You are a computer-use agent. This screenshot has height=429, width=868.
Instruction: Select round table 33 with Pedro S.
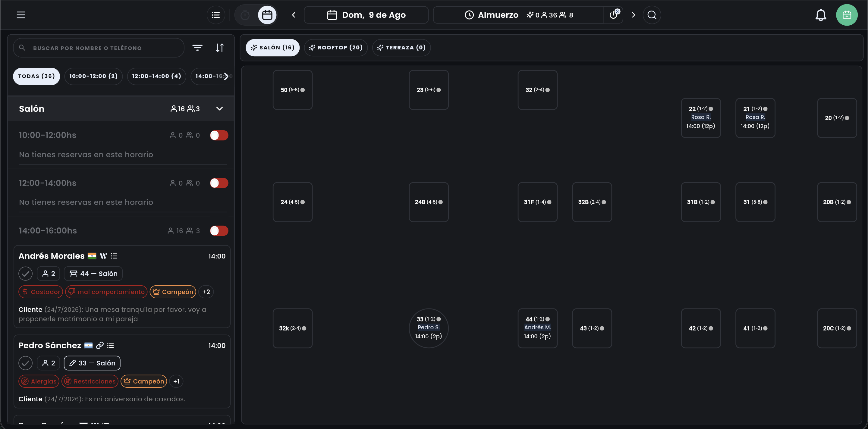point(429,328)
